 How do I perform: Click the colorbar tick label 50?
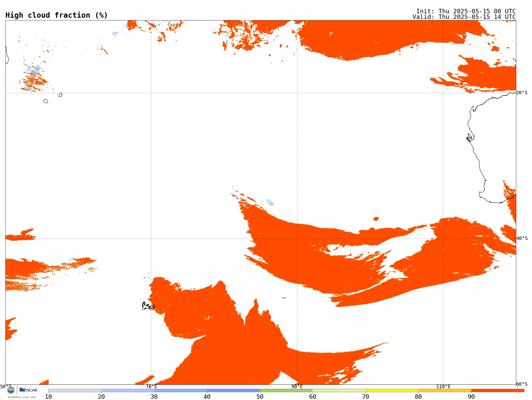click(x=260, y=397)
